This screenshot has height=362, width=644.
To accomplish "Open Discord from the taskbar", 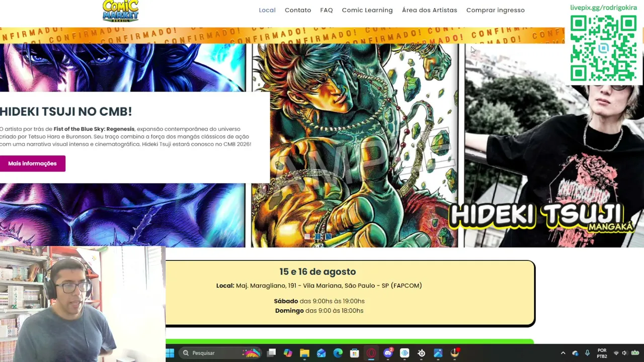I will point(388,353).
